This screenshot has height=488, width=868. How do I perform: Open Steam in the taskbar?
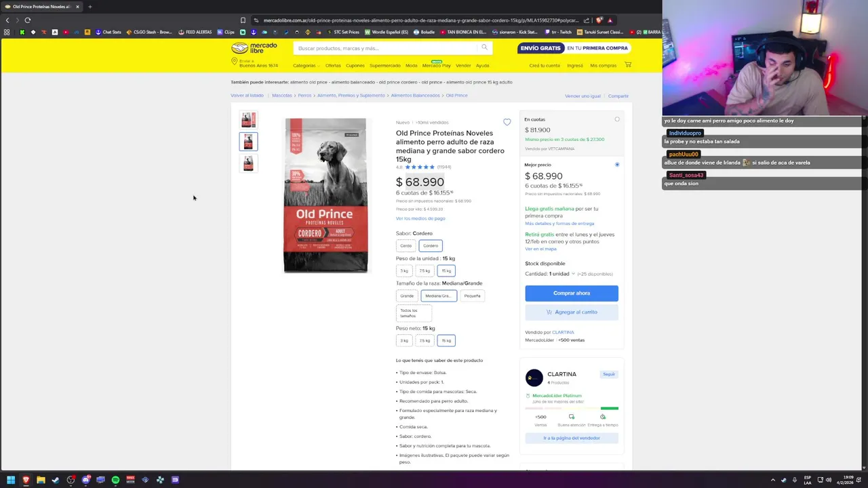[x=56, y=480]
